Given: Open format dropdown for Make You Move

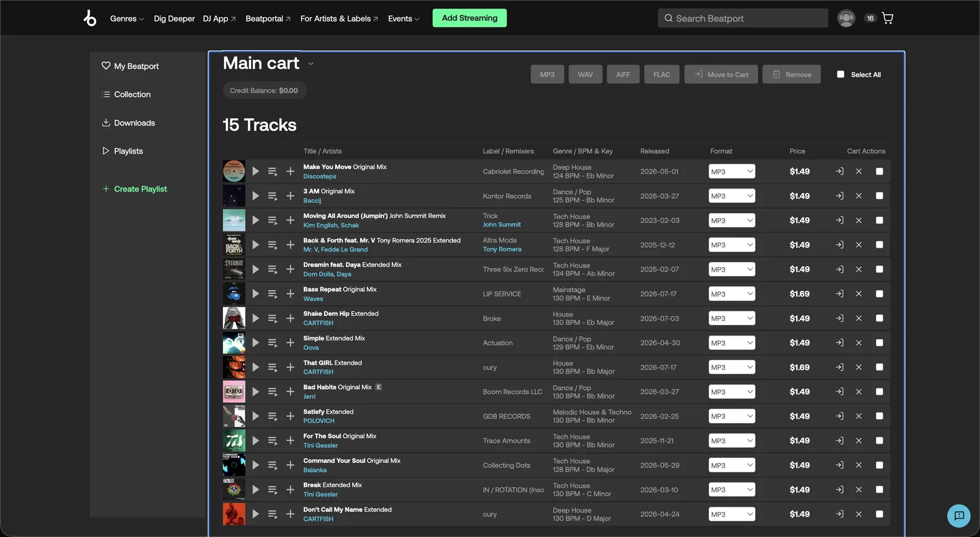Looking at the screenshot, I should click(732, 171).
